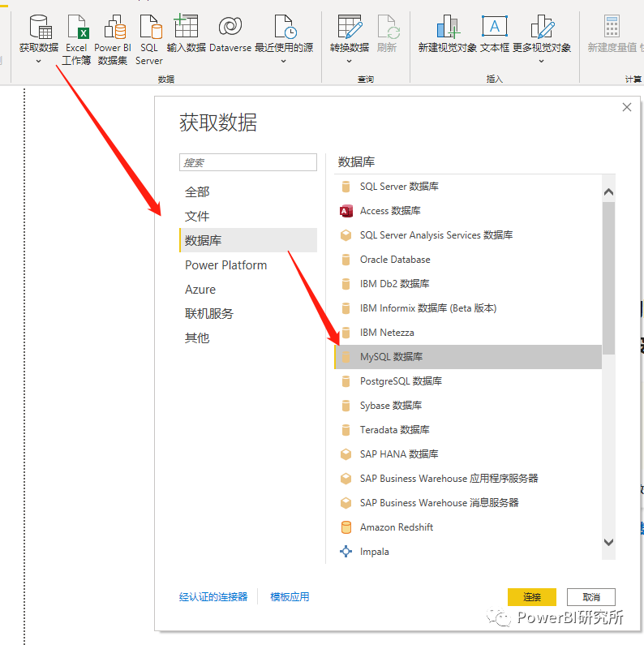
Task: Click the Amazon Redshift icon
Action: pyautogui.click(x=346, y=527)
